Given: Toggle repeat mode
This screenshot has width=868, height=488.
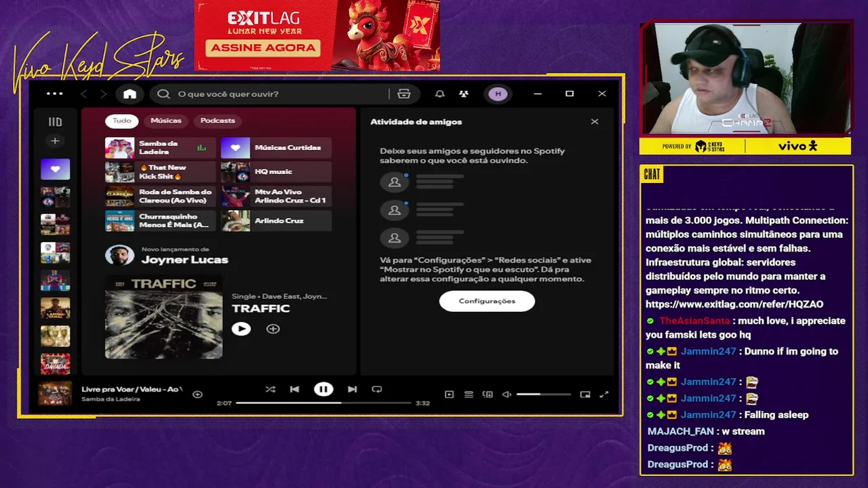Looking at the screenshot, I should click(377, 389).
